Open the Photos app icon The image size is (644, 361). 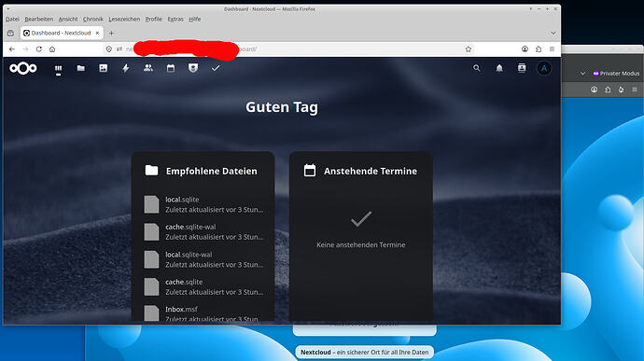point(103,68)
